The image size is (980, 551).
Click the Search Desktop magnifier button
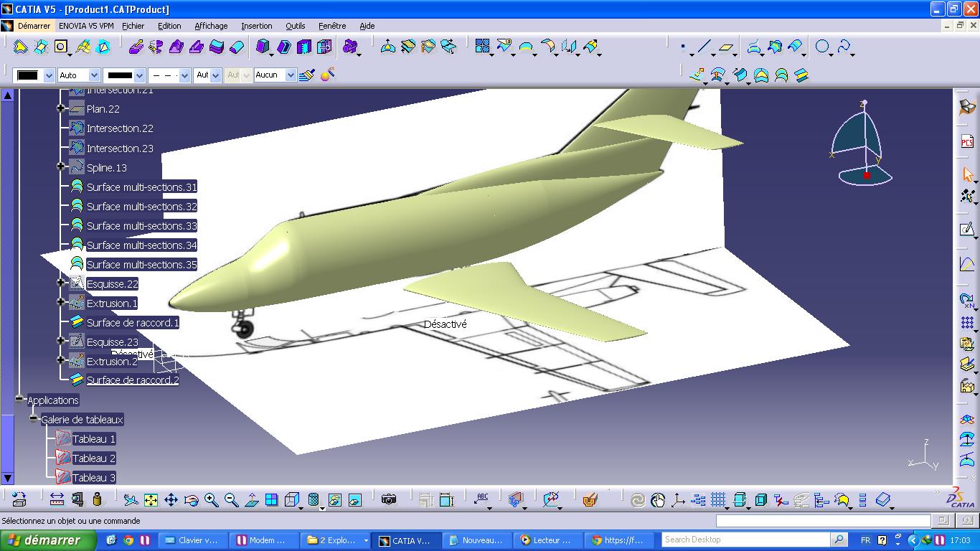(838, 540)
